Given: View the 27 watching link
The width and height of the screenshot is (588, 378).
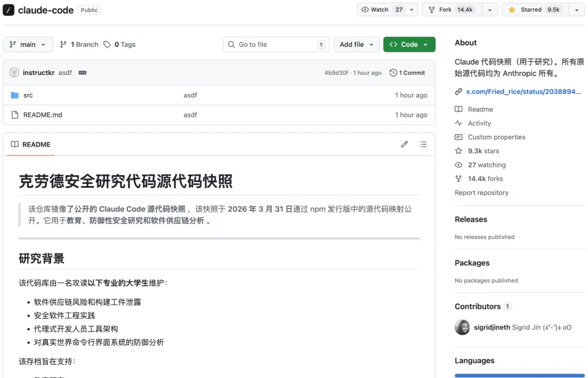Looking at the screenshot, I should tap(487, 165).
